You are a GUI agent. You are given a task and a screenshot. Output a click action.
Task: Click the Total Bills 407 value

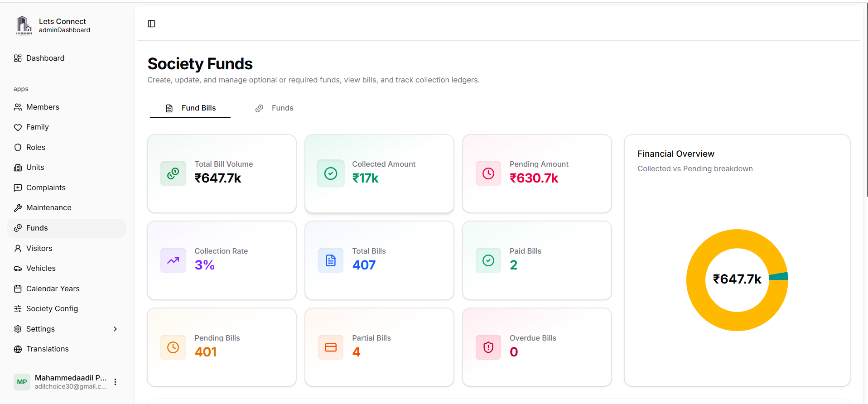(364, 265)
